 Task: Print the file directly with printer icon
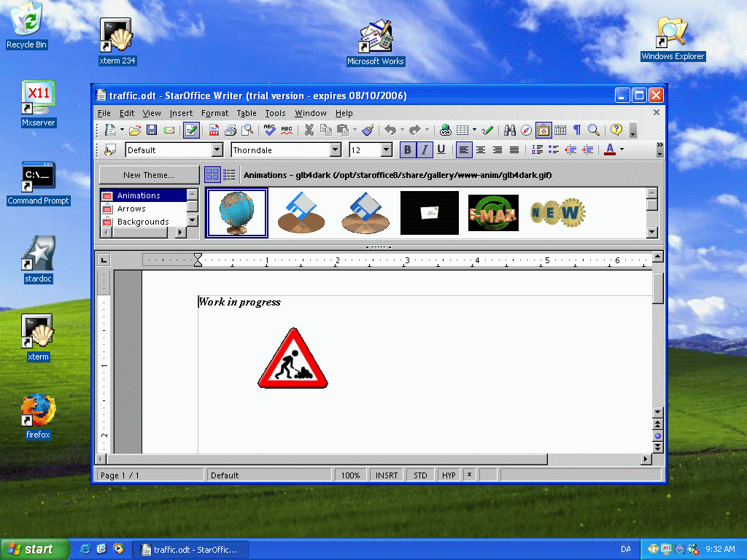tap(231, 130)
